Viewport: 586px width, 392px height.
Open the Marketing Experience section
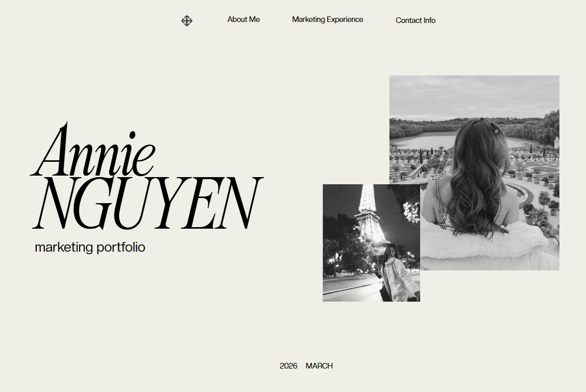point(328,19)
